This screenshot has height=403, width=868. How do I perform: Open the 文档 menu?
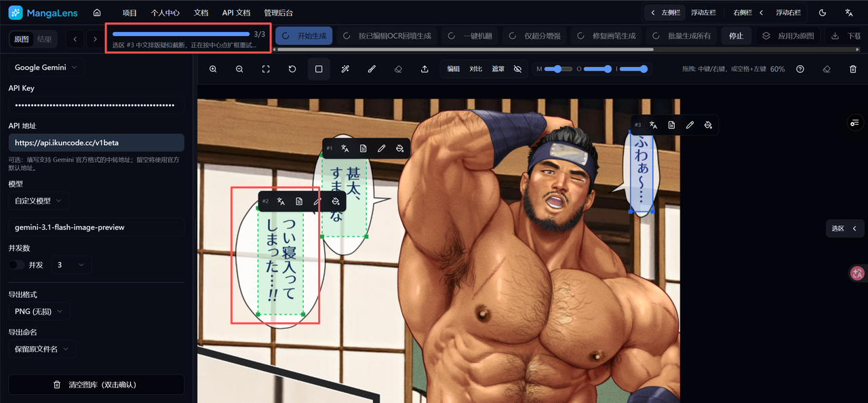click(x=201, y=13)
